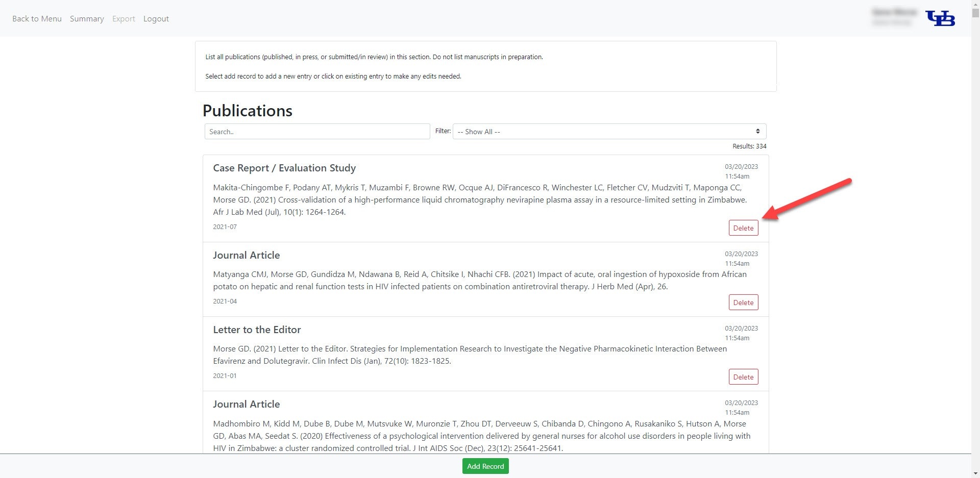Delete the Letter to the Editor record
980x478 pixels.
click(743, 377)
